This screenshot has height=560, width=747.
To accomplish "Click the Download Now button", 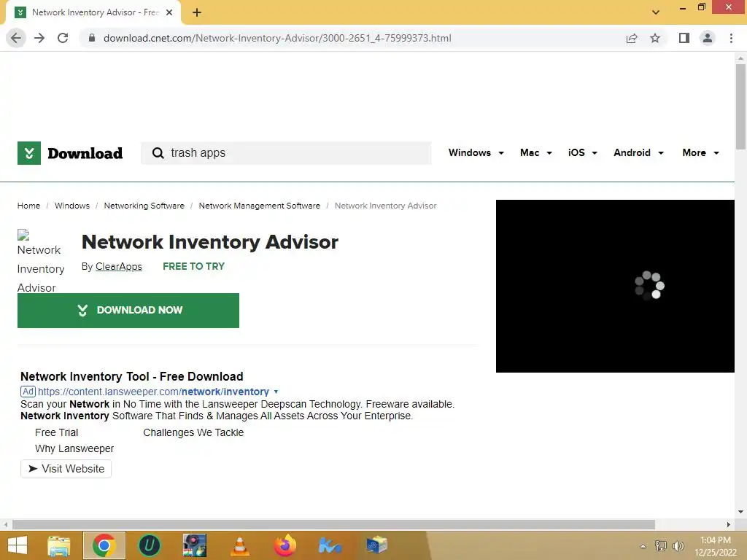I will click(x=128, y=311).
